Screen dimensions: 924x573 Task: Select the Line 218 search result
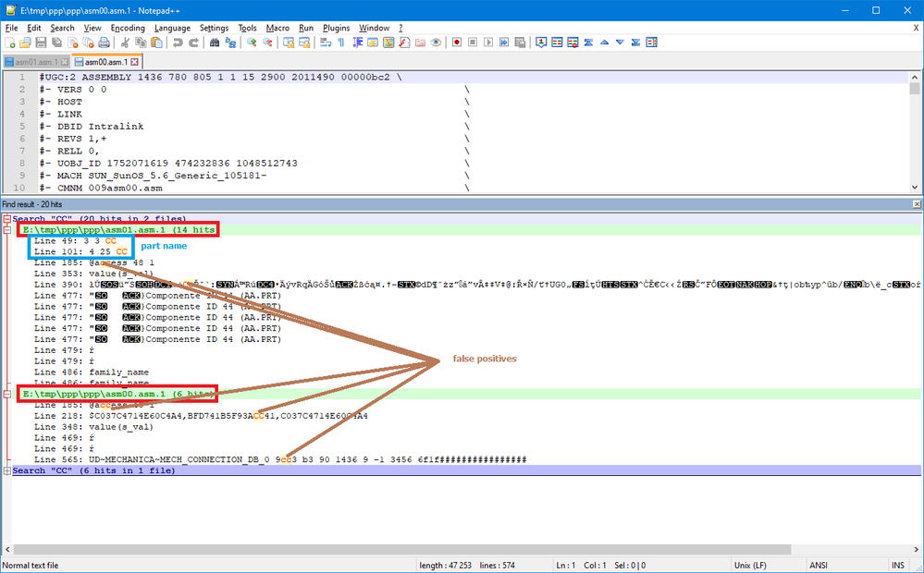coord(185,416)
